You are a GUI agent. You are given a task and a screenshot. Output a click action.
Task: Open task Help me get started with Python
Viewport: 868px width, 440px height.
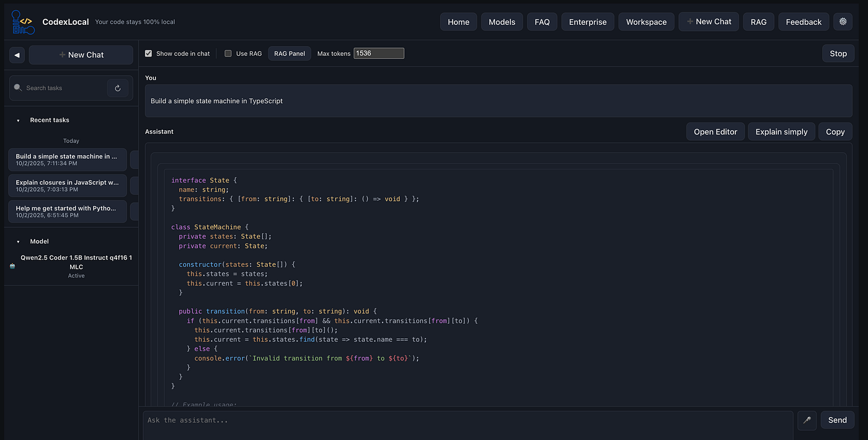68,212
